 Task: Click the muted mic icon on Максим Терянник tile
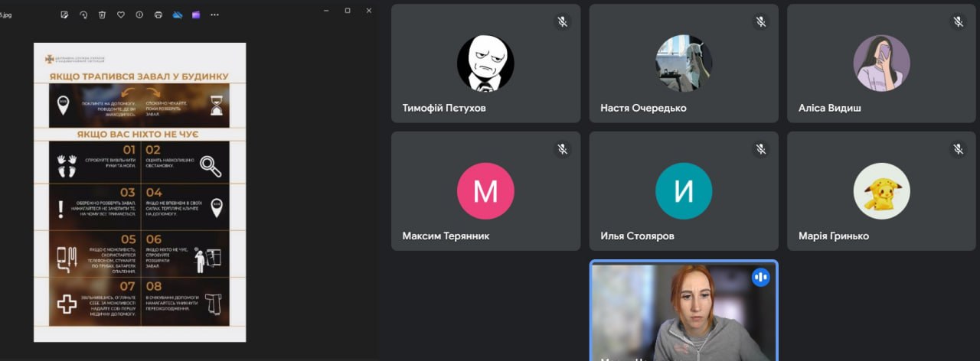[562, 149]
